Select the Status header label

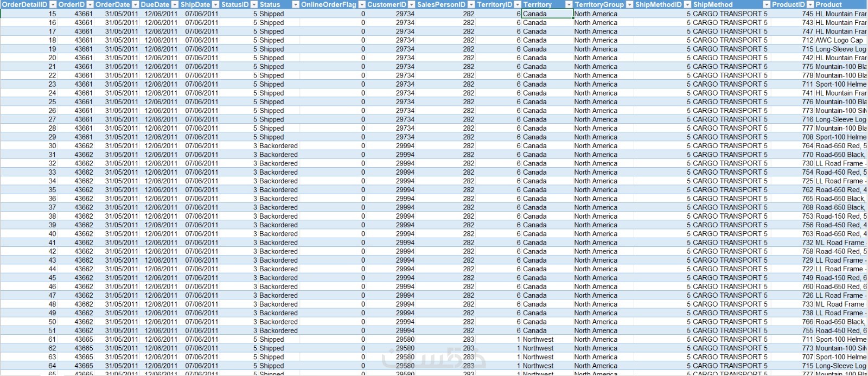tap(270, 4)
